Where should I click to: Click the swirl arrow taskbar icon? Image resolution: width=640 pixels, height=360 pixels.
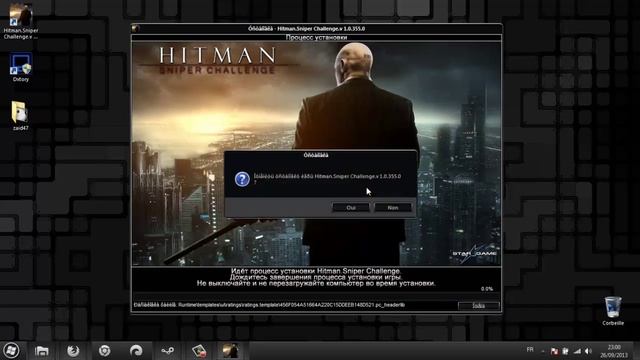(x=136, y=351)
